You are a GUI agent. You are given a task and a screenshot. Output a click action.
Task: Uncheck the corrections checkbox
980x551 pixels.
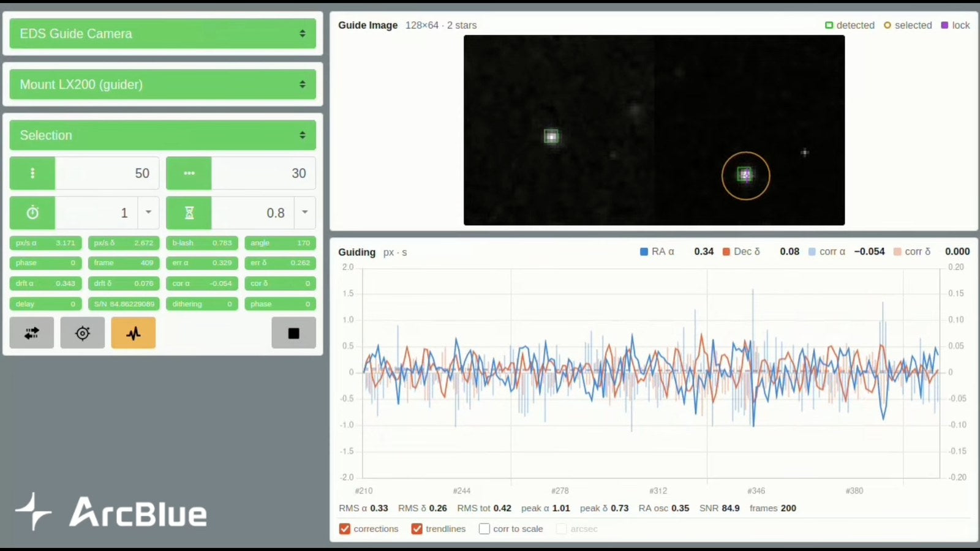[x=345, y=529]
